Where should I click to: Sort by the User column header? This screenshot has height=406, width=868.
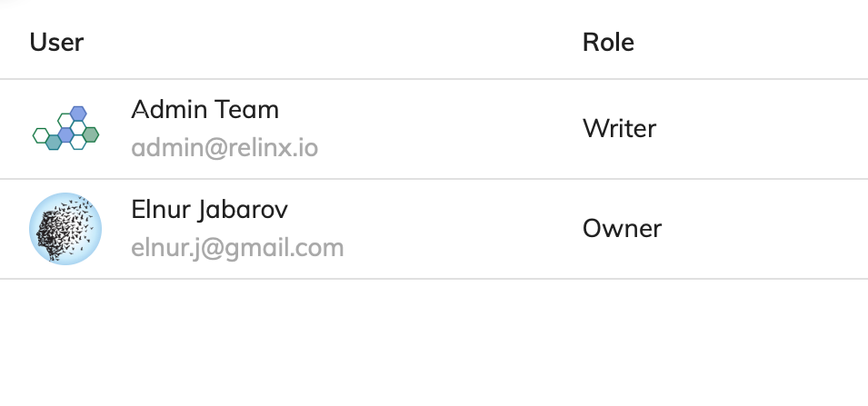(56, 42)
